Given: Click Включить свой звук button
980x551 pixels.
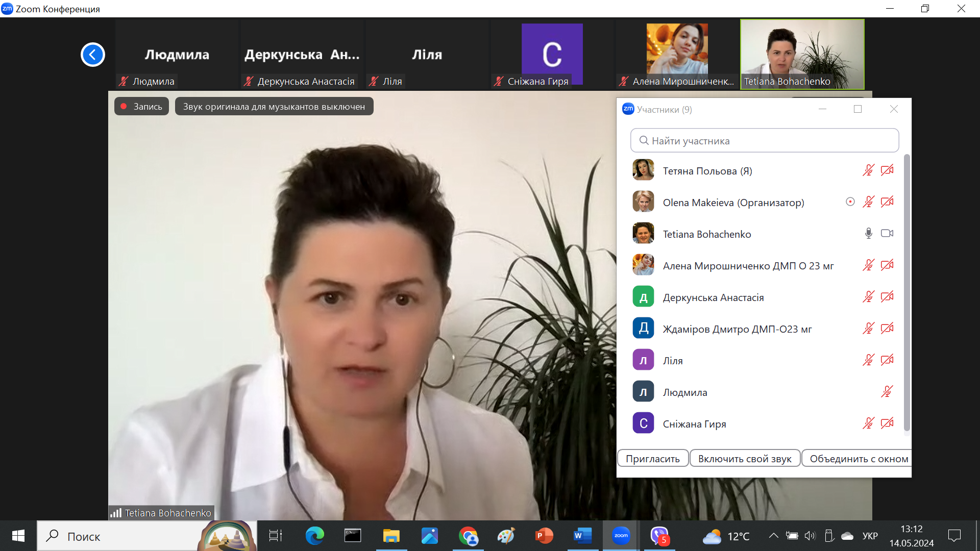Looking at the screenshot, I should click(745, 459).
